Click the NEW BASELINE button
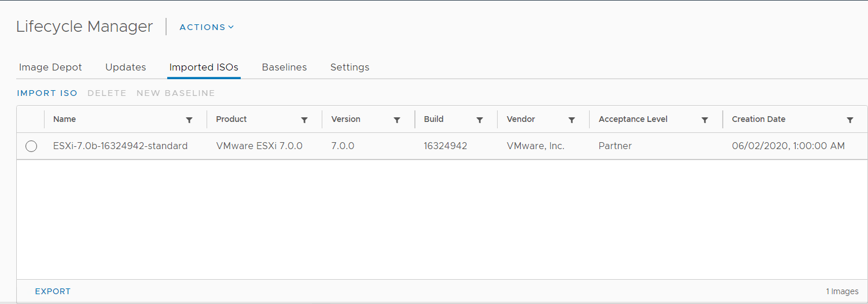Viewport: 868px width, 304px height. click(176, 93)
